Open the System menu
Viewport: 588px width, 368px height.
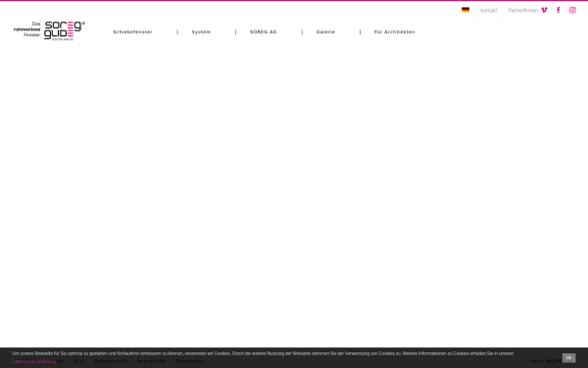(x=201, y=32)
